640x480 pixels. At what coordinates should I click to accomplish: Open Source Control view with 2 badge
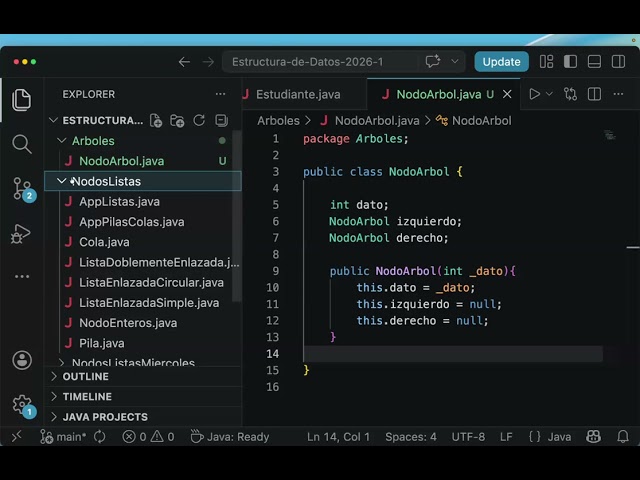23,189
